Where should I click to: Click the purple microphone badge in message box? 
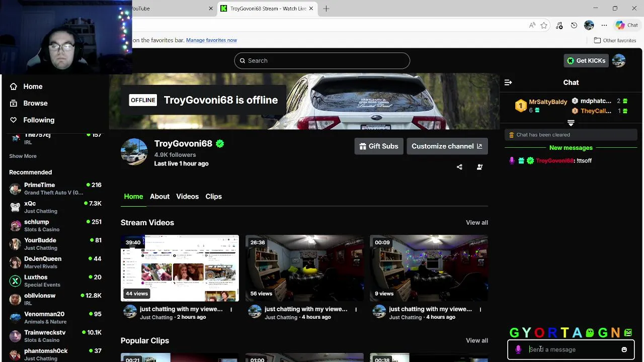point(518,349)
